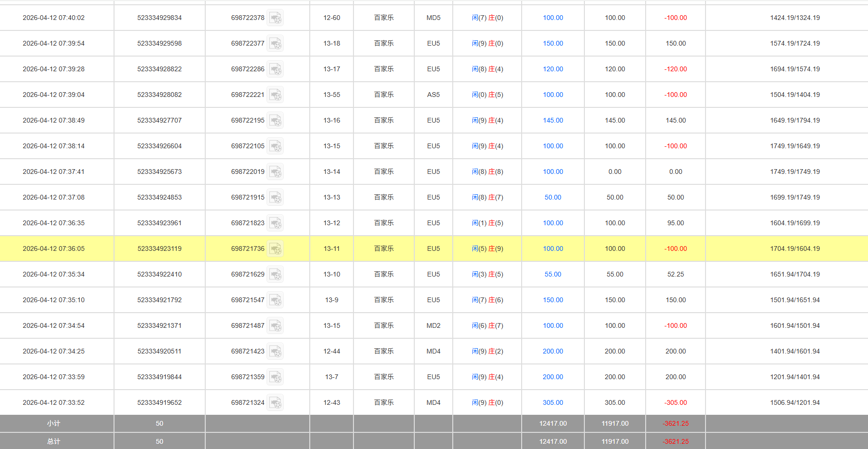Open replay icon for round 698721823

click(x=275, y=223)
